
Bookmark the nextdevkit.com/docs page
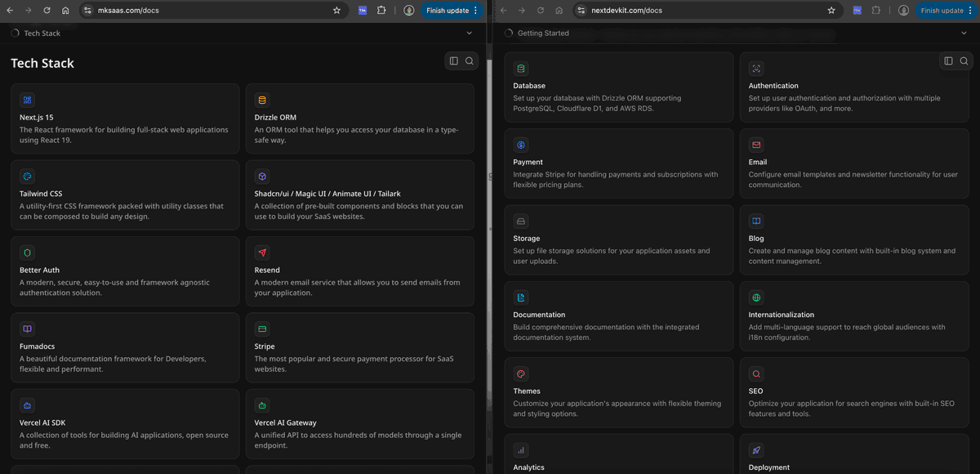(x=831, y=11)
